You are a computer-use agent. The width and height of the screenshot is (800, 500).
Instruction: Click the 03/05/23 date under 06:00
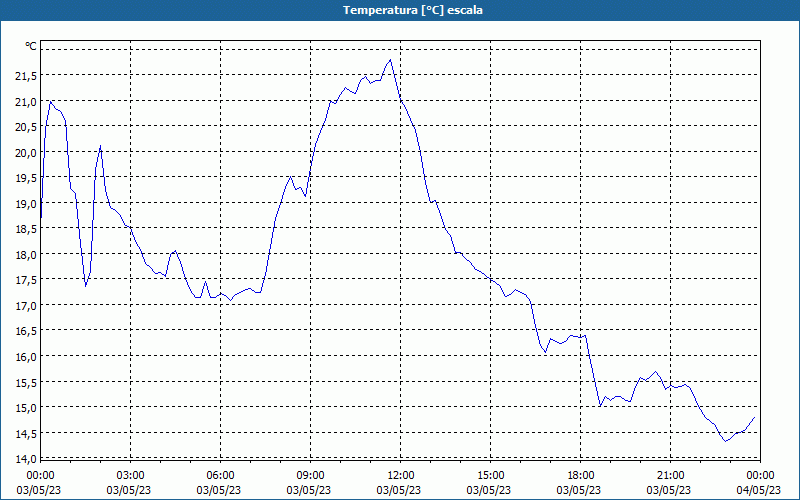pyautogui.click(x=219, y=490)
